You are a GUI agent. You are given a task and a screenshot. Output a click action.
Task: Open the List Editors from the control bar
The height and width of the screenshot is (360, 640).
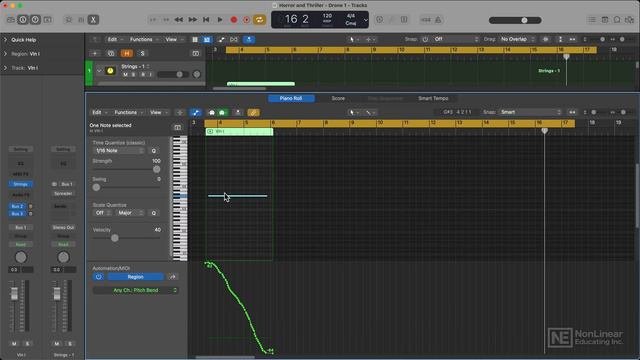[592, 20]
